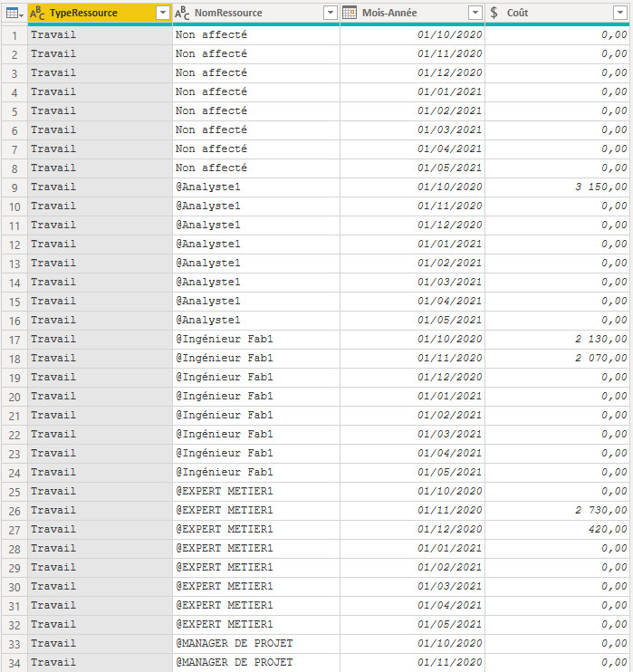633x672 pixels.
Task: Click '@Ingénieur Fab1' in row 17
Action: pyautogui.click(x=225, y=339)
